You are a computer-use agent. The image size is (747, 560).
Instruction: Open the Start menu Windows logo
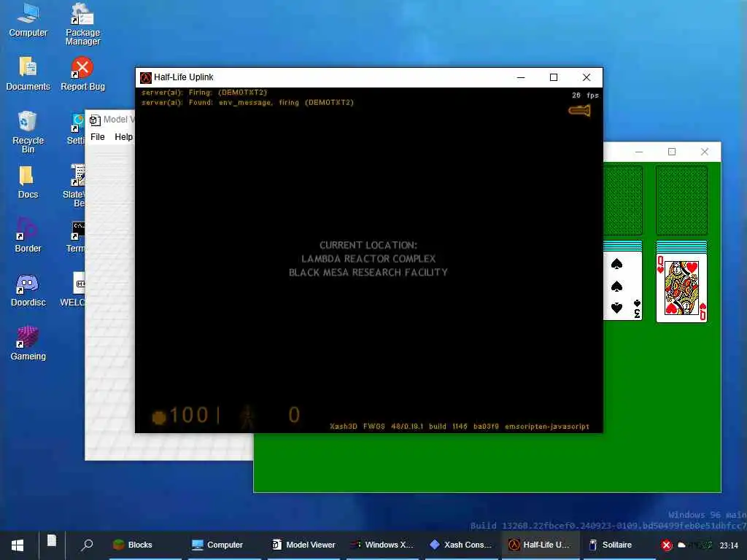(x=18, y=545)
